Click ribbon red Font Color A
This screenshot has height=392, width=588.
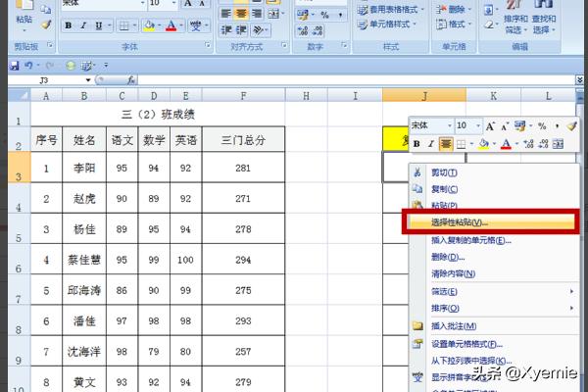(x=171, y=25)
